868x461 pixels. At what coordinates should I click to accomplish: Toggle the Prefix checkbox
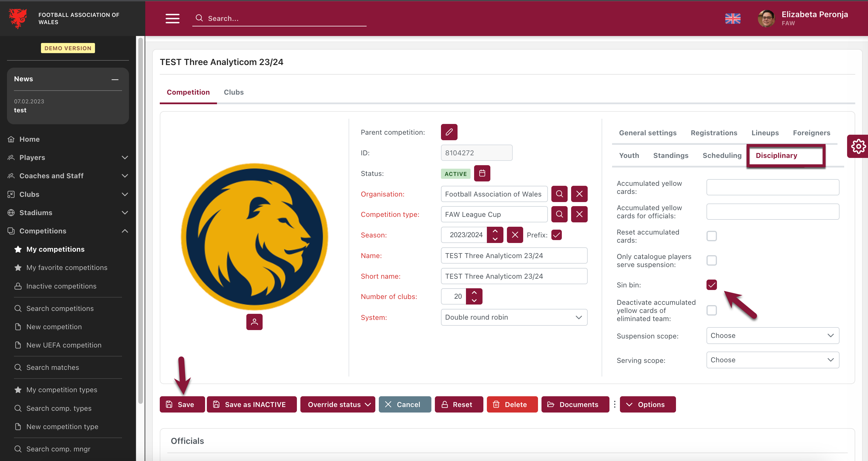click(x=556, y=235)
